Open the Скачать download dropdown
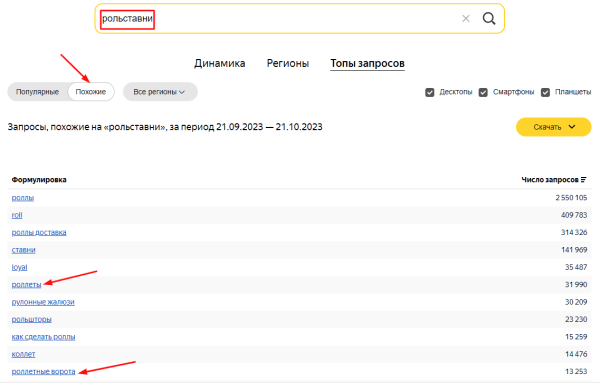Screen dimensions: 600x383 click(x=554, y=127)
